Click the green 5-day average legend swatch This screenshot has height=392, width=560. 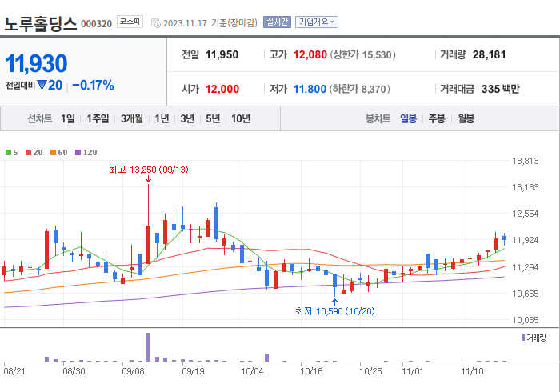coord(8,153)
